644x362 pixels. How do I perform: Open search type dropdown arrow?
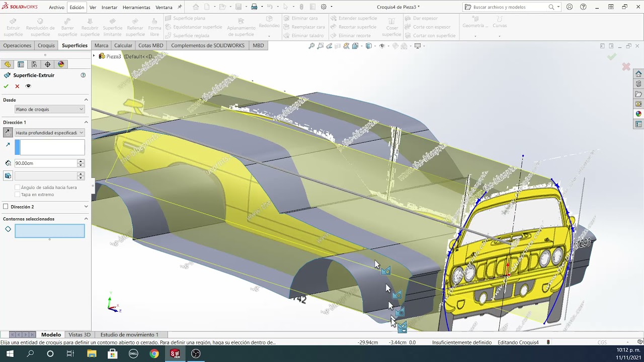click(558, 7)
